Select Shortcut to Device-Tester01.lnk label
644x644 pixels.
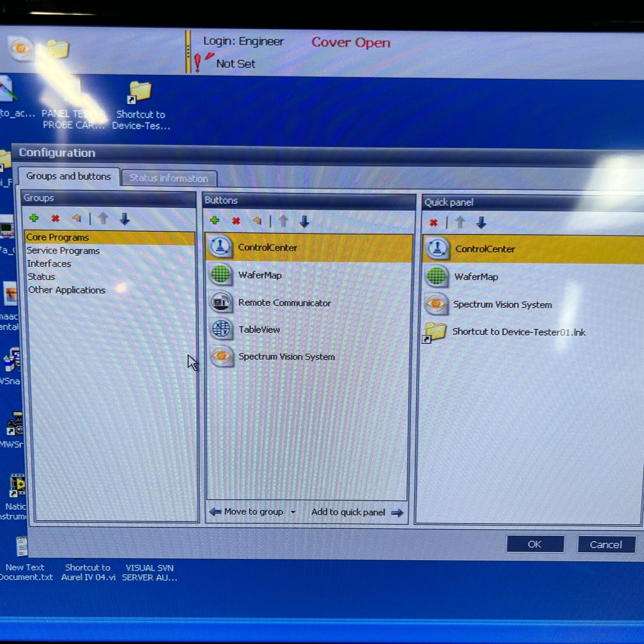click(519, 332)
